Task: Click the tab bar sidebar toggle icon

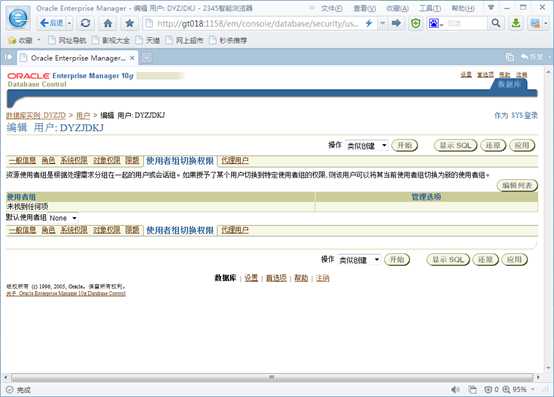Action: 9,57
